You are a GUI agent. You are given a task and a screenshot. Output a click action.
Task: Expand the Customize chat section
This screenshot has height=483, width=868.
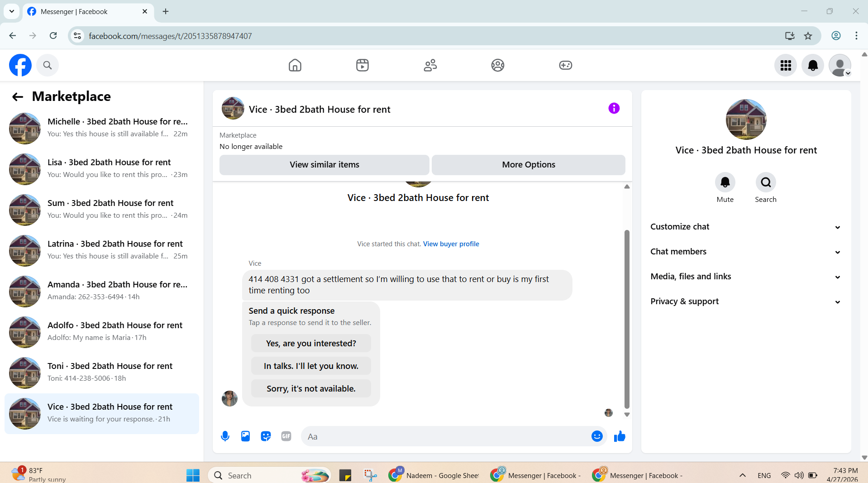(x=746, y=227)
